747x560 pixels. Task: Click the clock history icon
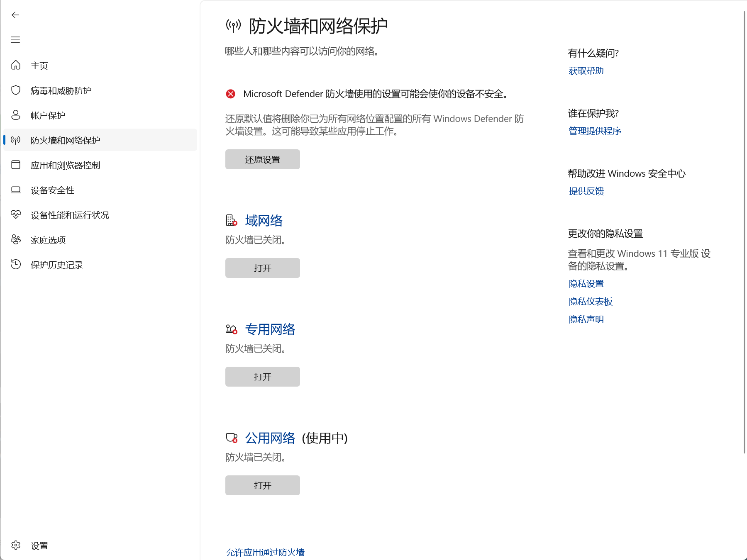click(x=16, y=264)
